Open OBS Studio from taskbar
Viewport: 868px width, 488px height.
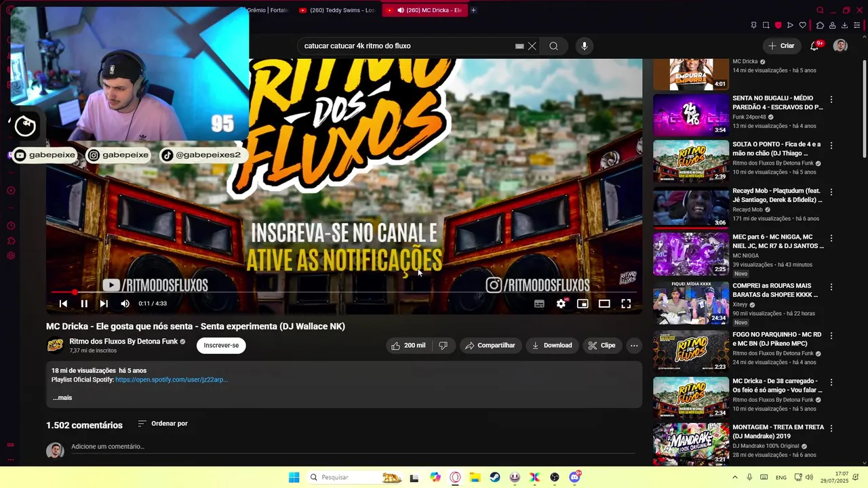pyautogui.click(x=555, y=477)
